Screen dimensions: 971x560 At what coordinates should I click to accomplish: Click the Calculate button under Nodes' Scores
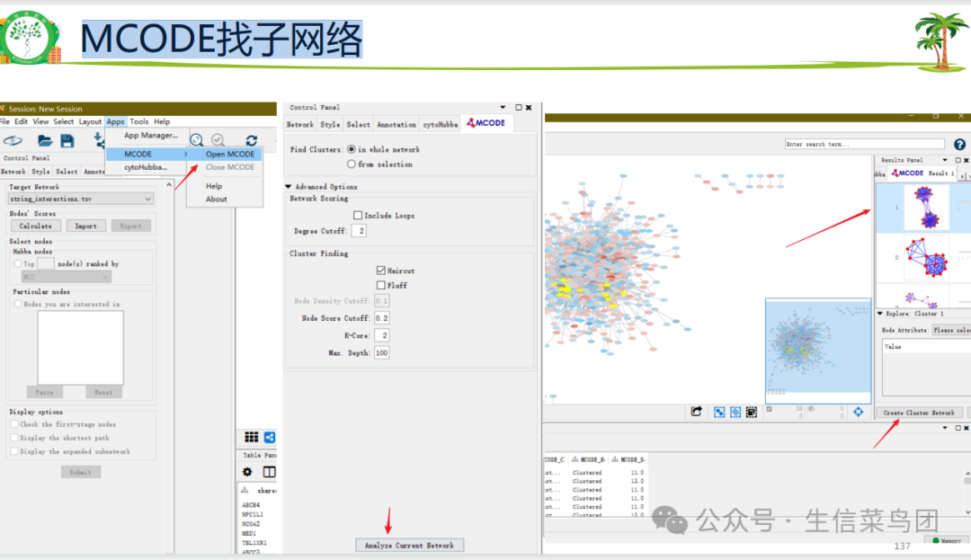pos(35,226)
